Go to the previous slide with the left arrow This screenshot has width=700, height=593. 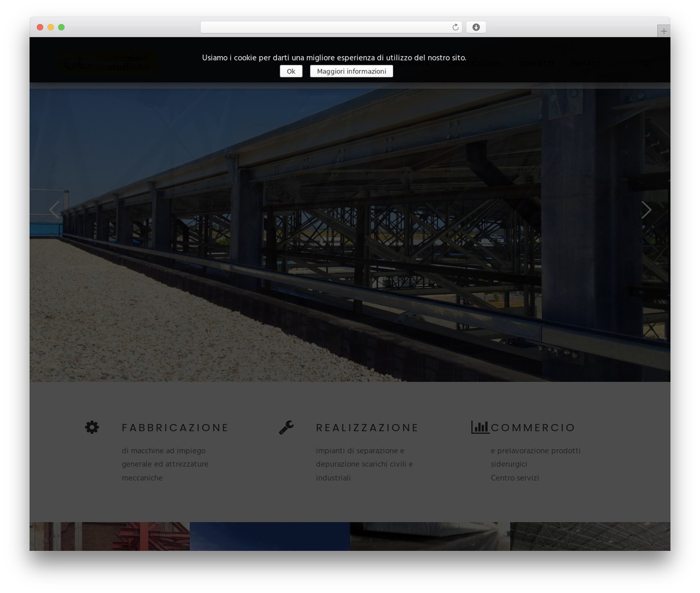[x=54, y=210]
